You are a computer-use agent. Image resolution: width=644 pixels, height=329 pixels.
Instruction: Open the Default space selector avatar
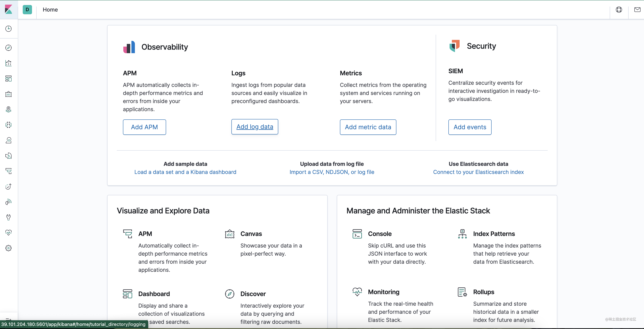pyautogui.click(x=27, y=9)
